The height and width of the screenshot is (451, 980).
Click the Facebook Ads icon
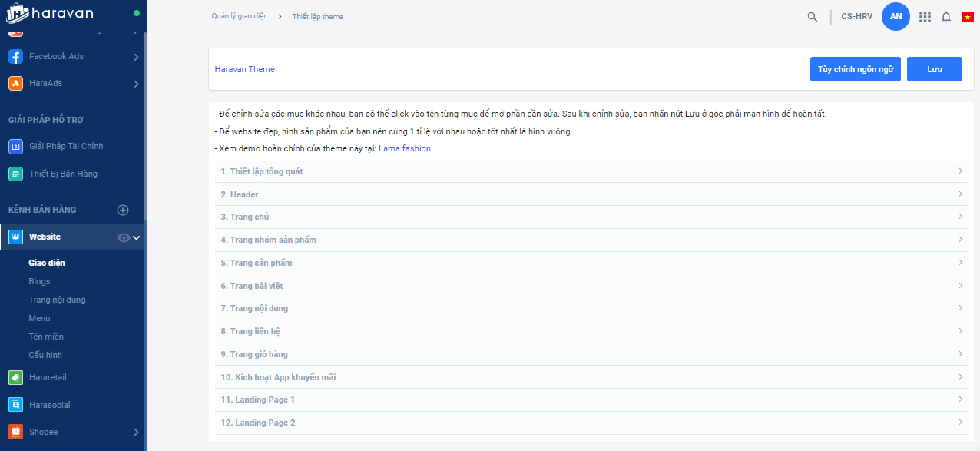(15, 56)
